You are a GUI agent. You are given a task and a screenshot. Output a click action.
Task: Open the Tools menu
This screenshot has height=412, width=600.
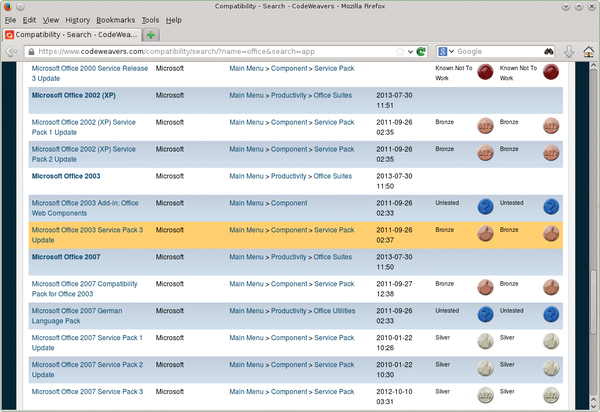tap(150, 20)
